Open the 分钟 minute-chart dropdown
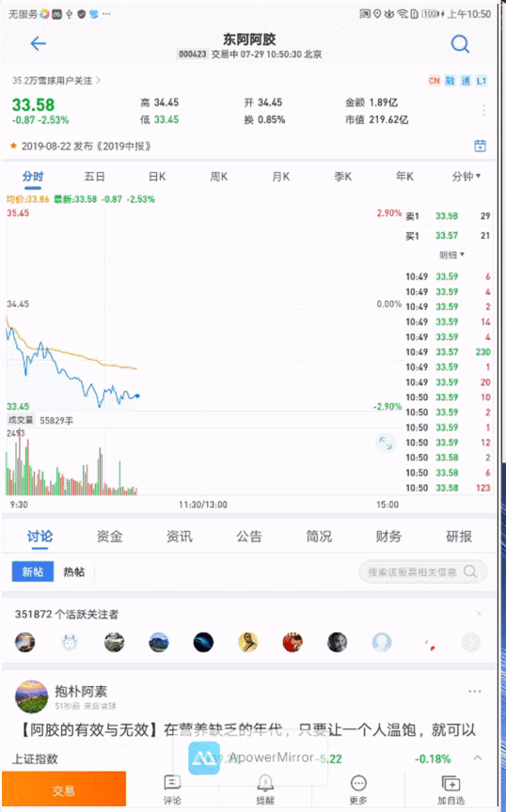Viewport: 506px width, 812px height. click(x=466, y=177)
